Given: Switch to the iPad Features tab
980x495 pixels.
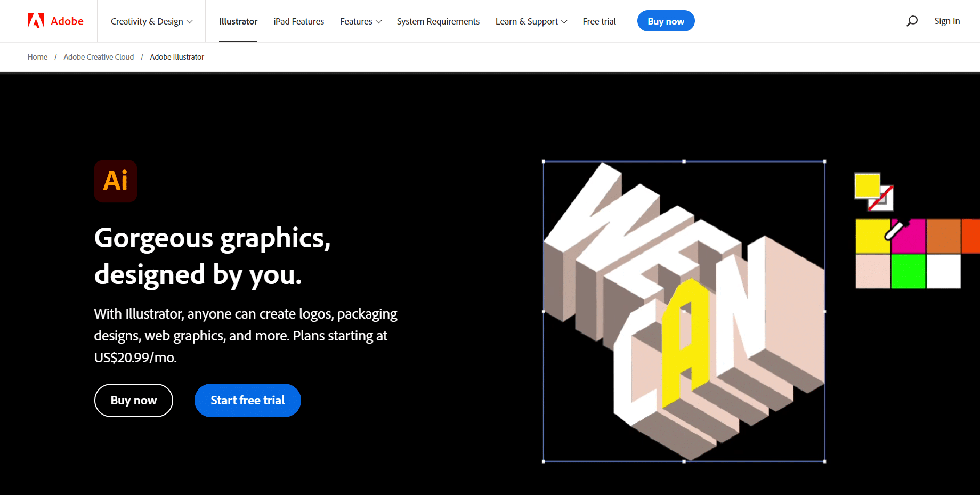Looking at the screenshot, I should [298, 21].
